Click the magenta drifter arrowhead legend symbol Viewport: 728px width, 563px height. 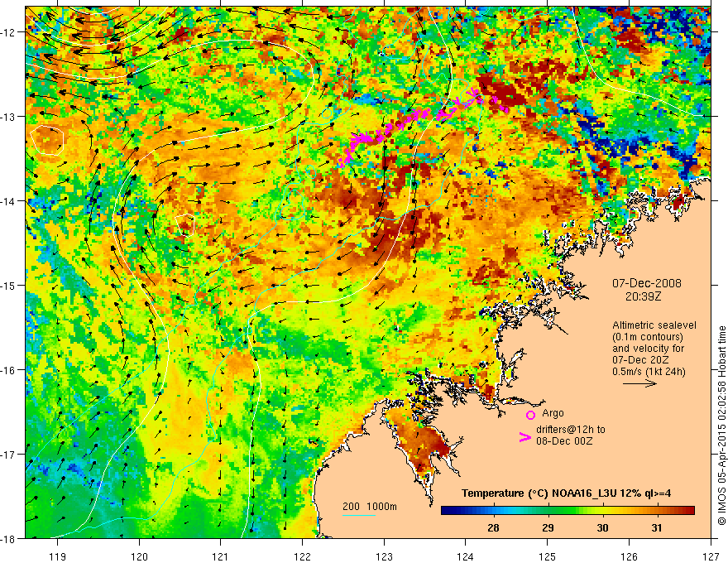click(x=524, y=437)
